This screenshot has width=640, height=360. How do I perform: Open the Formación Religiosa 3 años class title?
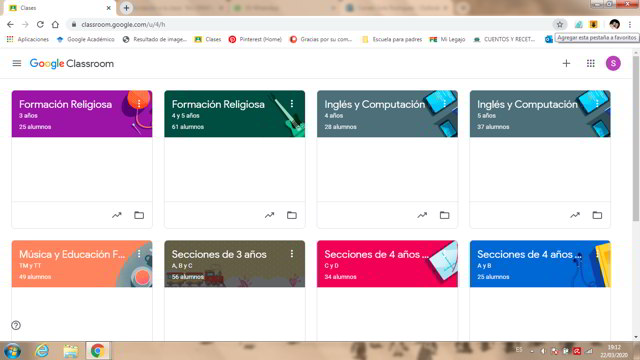click(65, 104)
